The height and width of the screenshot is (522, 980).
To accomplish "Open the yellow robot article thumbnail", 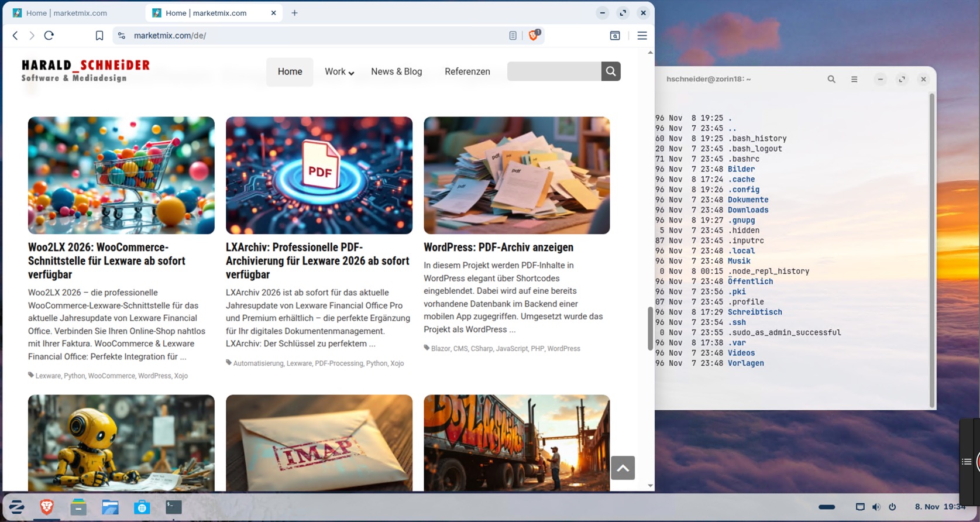I will click(x=121, y=443).
